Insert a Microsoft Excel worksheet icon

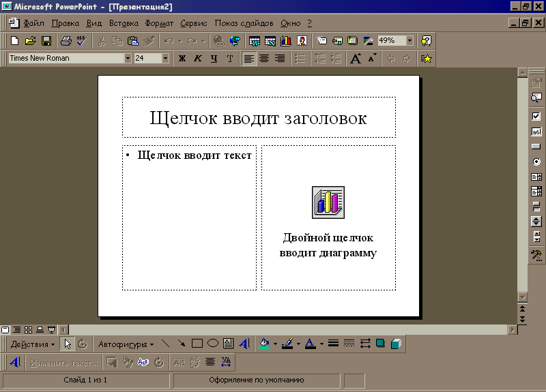[270, 41]
